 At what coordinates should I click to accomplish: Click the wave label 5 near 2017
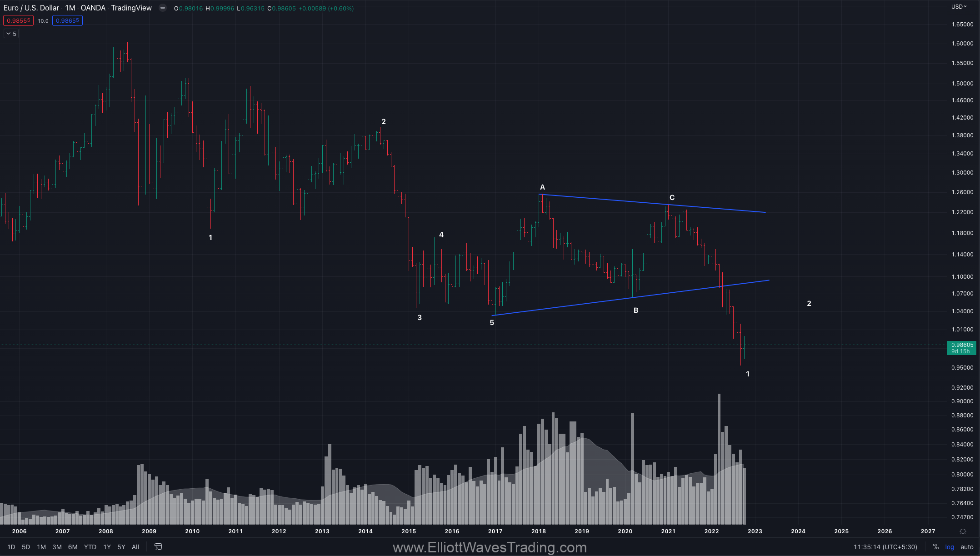[492, 322]
